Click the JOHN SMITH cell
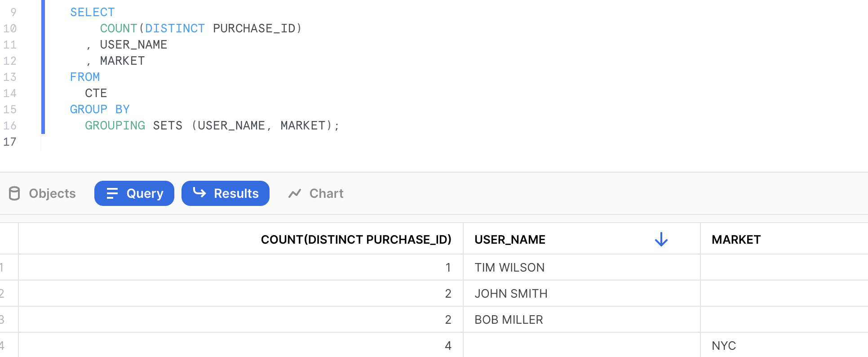868x357 pixels. (511, 294)
